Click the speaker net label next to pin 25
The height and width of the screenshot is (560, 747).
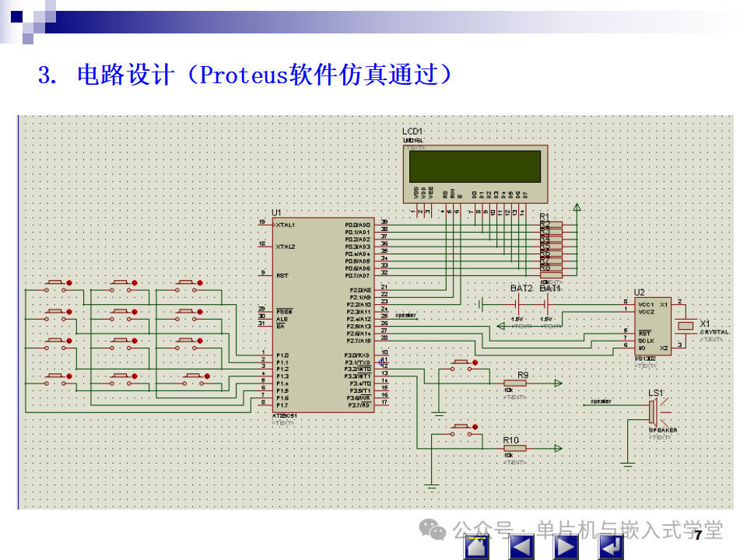405,315
